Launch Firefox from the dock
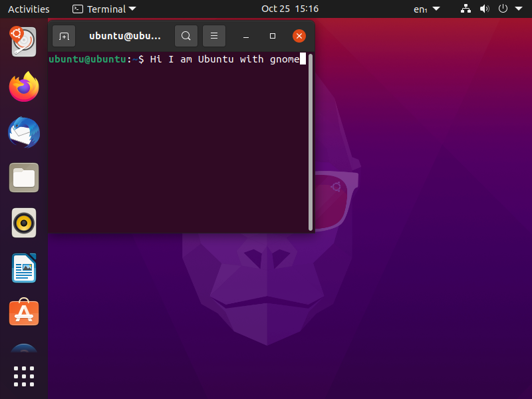This screenshot has height=399, width=532. (x=24, y=87)
